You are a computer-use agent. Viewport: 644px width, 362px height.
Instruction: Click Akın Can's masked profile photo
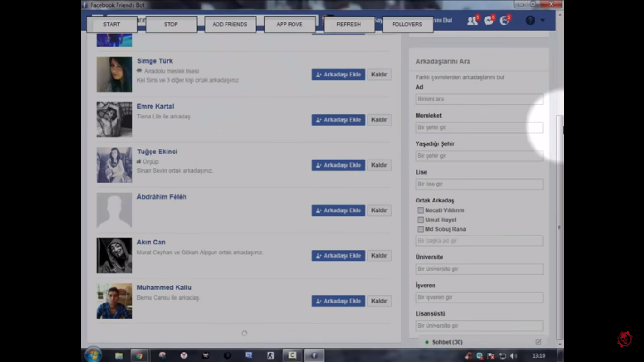(114, 255)
